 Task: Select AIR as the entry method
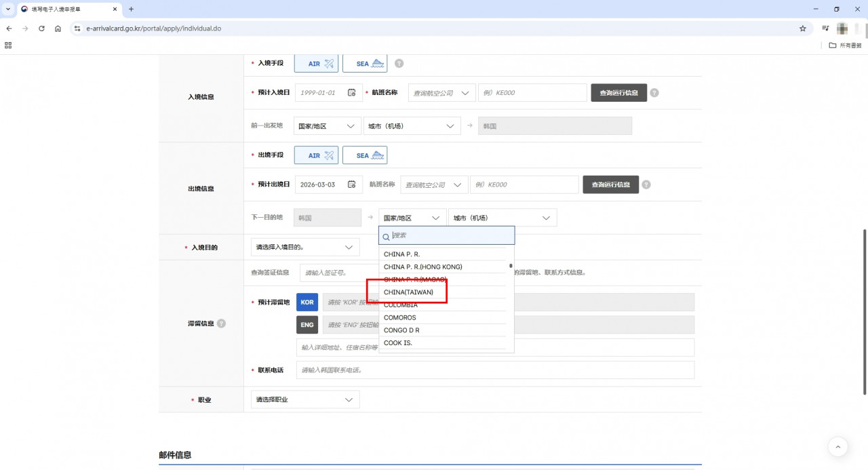pos(316,64)
